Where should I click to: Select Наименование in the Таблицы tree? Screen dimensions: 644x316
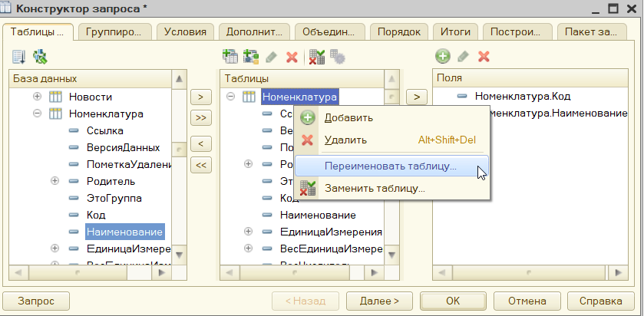point(318,215)
